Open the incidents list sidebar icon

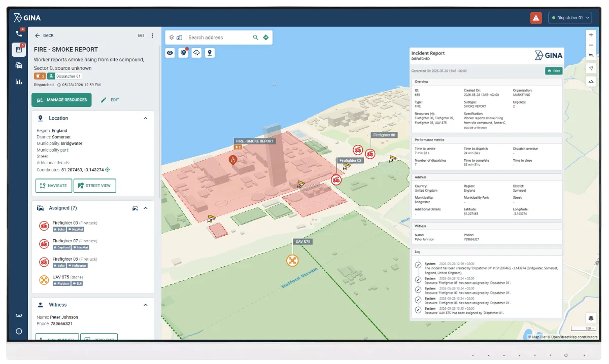click(x=19, y=49)
